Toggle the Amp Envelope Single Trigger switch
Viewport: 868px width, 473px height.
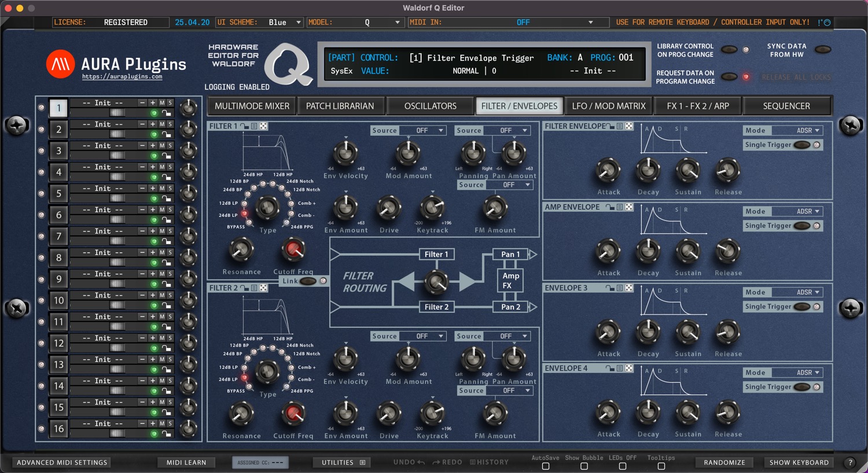[802, 226]
